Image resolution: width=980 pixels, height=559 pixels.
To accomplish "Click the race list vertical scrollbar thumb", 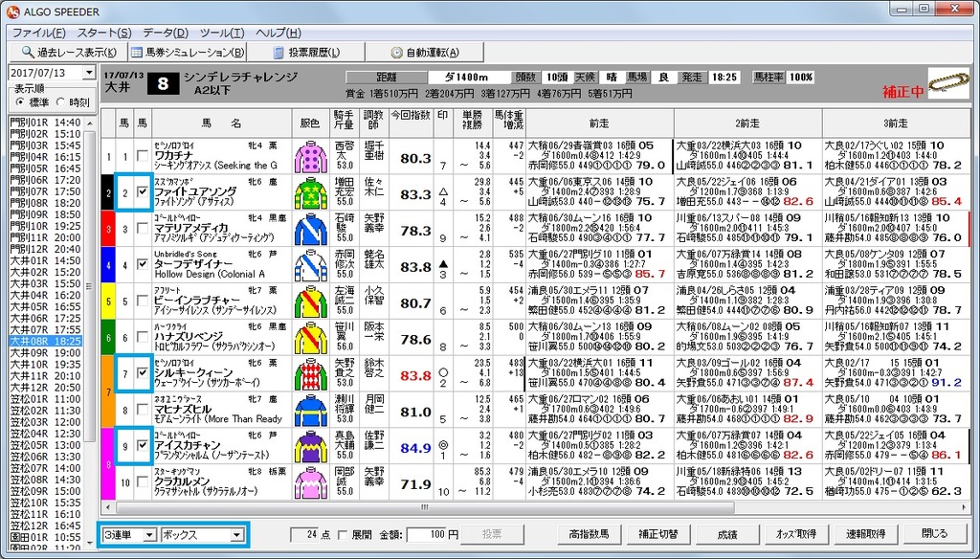I will (89, 286).
